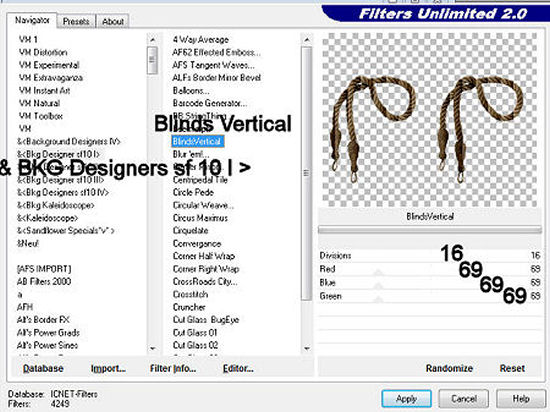
Task: Choose the Barcode Generator... filter
Action: (x=210, y=103)
